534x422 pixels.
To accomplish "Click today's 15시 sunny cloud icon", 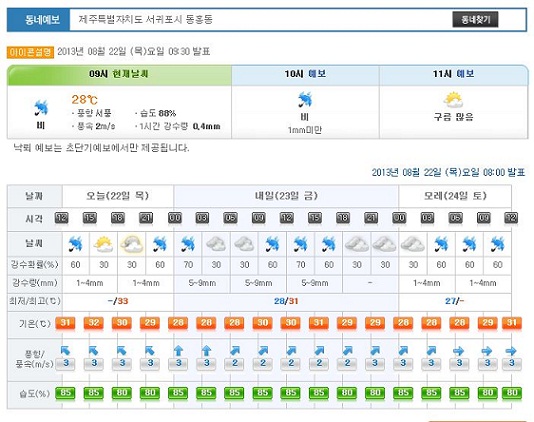I will coord(103,244).
